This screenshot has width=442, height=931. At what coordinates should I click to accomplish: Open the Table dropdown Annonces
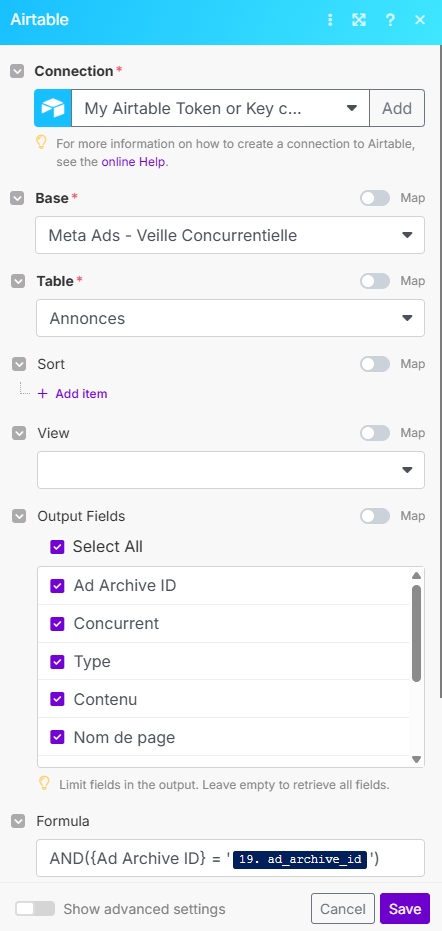(x=230, y=318)
